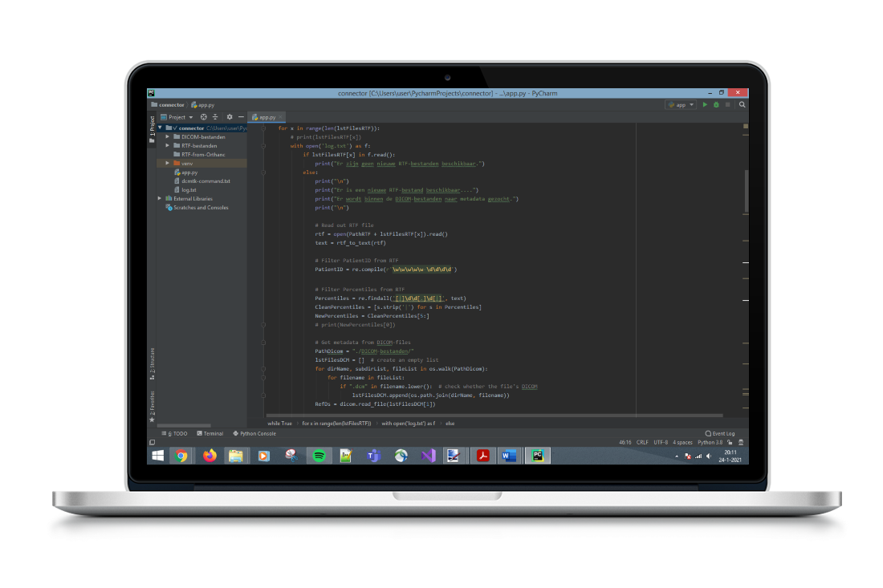Image resolution: width=883 pixels, height=588 pixels.
Task: Toggle the 2: Structure side tool window
Action: click(x=152, y=363)
